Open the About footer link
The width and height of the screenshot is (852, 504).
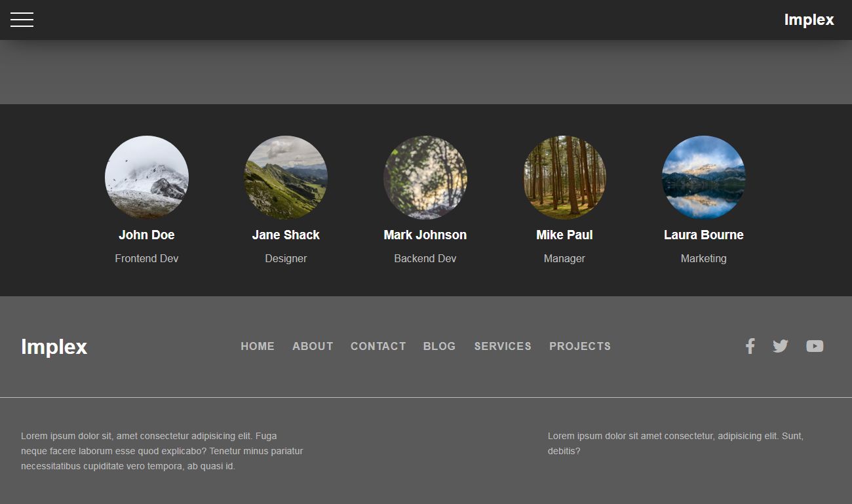click(x=313, y=346)
